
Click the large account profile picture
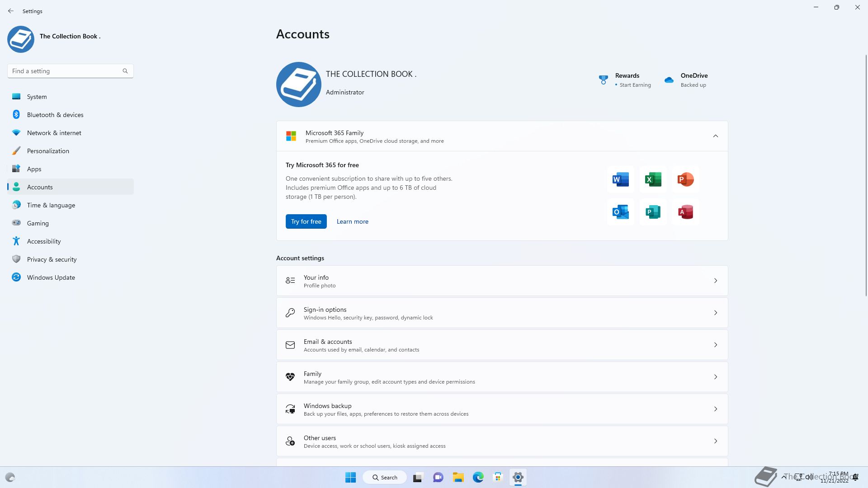298,84
